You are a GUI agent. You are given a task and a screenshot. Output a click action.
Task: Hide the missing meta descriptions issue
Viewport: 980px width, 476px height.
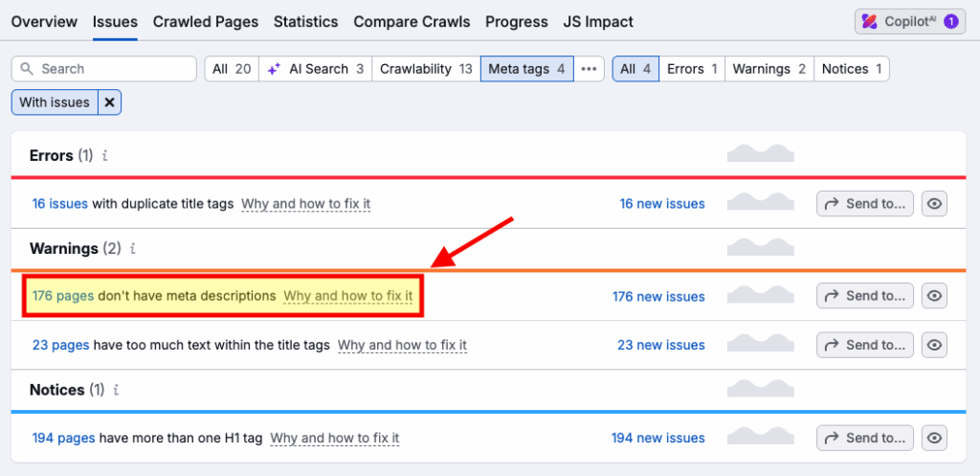tap(934, 296)
